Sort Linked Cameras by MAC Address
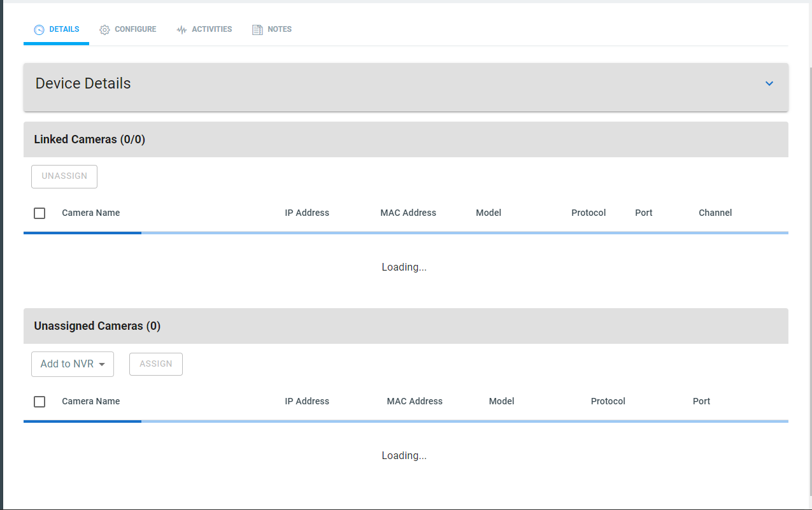812x510 pixels. pos(408,213)
